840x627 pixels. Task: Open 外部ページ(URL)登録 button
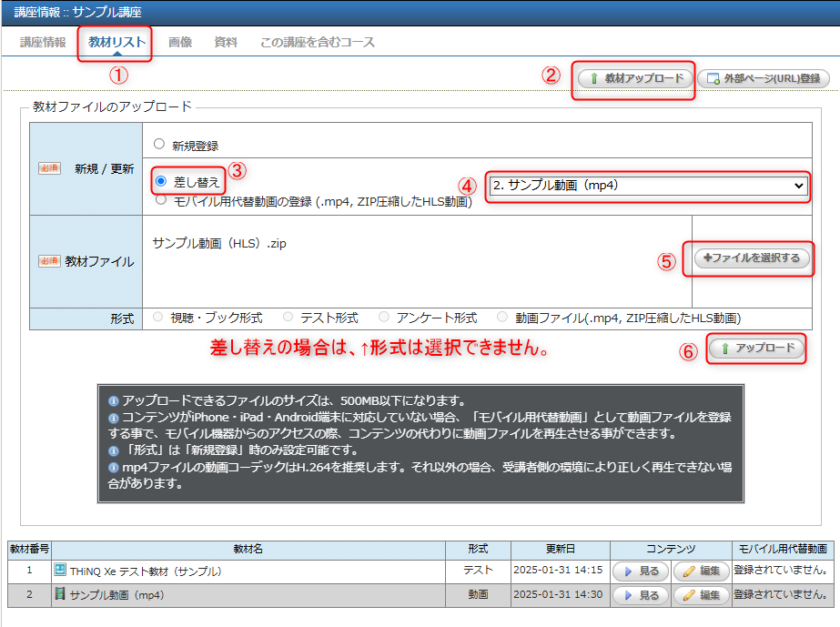pyautogui.click(x=764, y=79)
